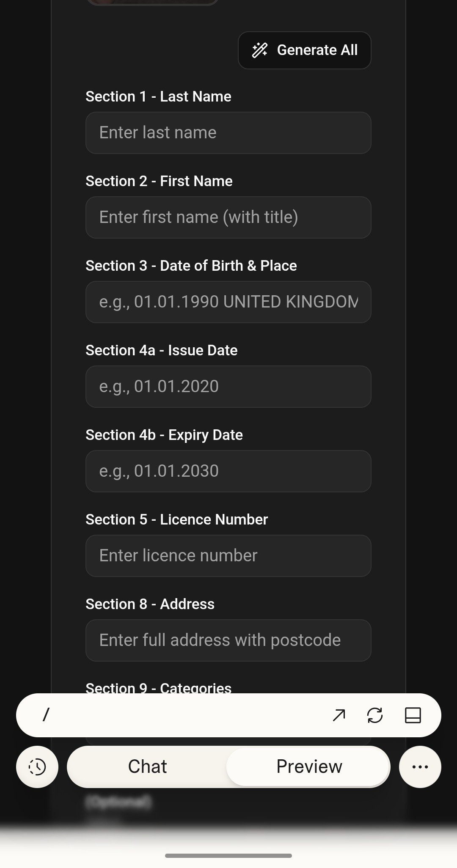Click the Date of Birth & Place field
The image size is (457, 868).
pos(228,302)
